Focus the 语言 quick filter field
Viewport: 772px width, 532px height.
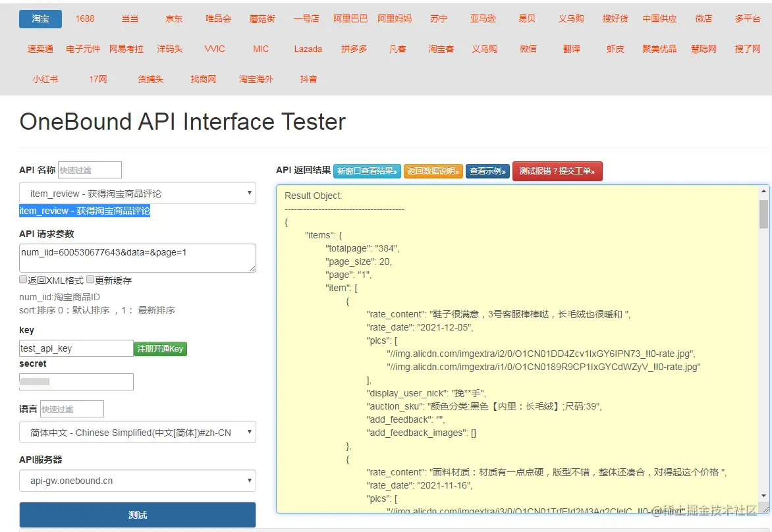(x=72, y=409)
